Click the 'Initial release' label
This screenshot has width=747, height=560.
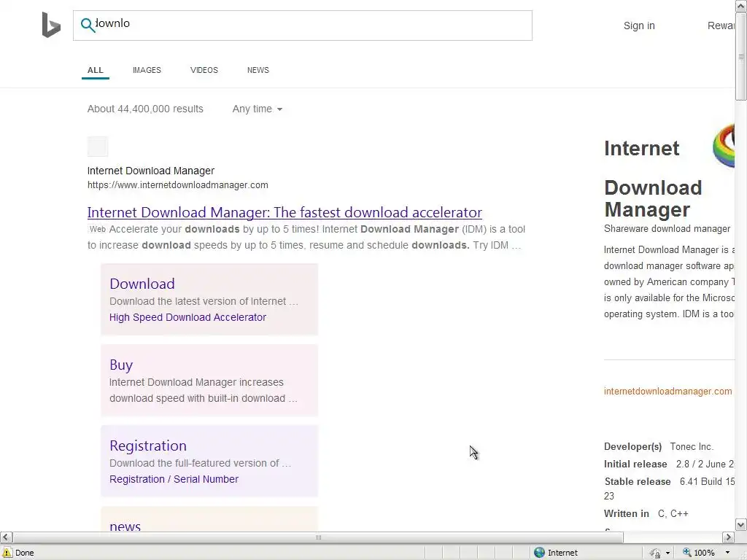tap(635, 464)
